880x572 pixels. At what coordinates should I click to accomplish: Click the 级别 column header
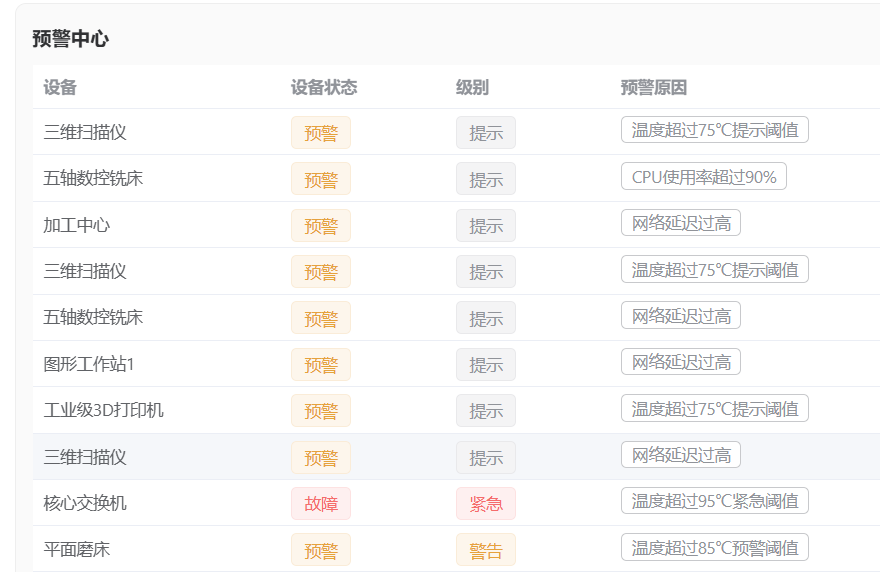pyautogui.click(x=472, y=87)
